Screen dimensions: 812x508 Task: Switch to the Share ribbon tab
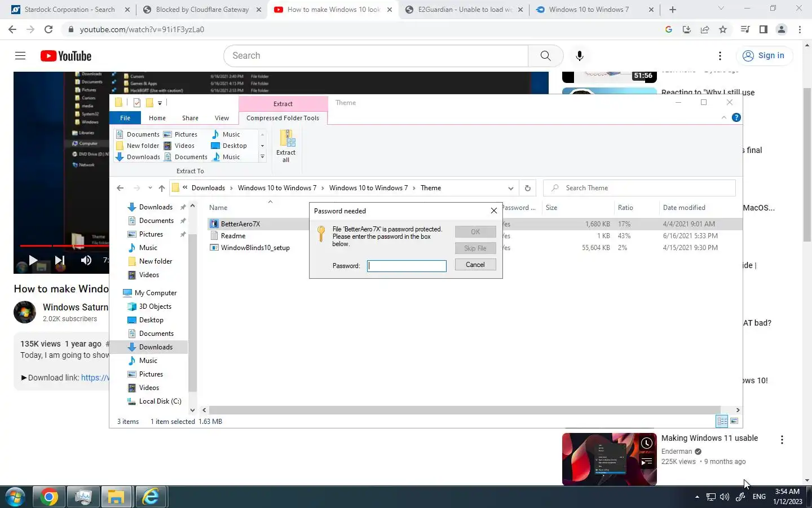(190, 118)
